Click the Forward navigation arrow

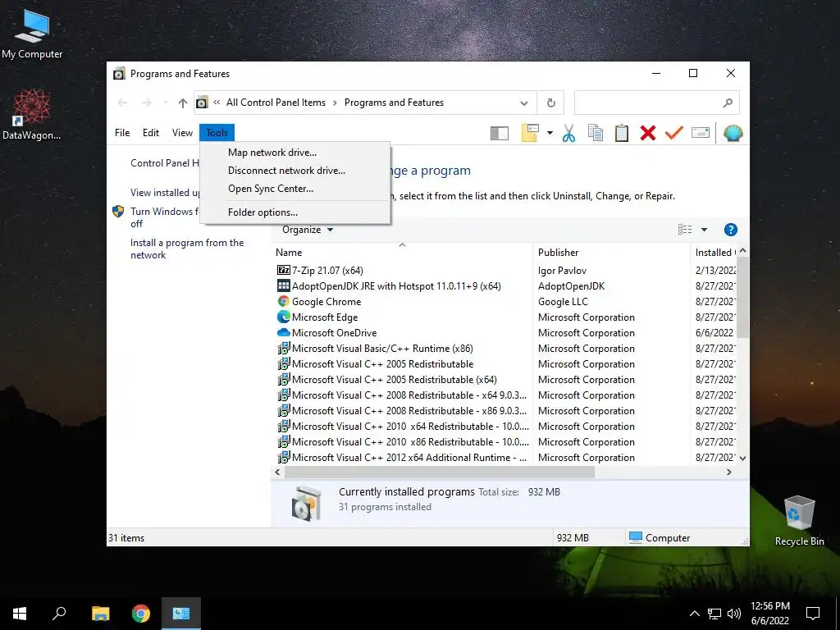pos(146,103)
